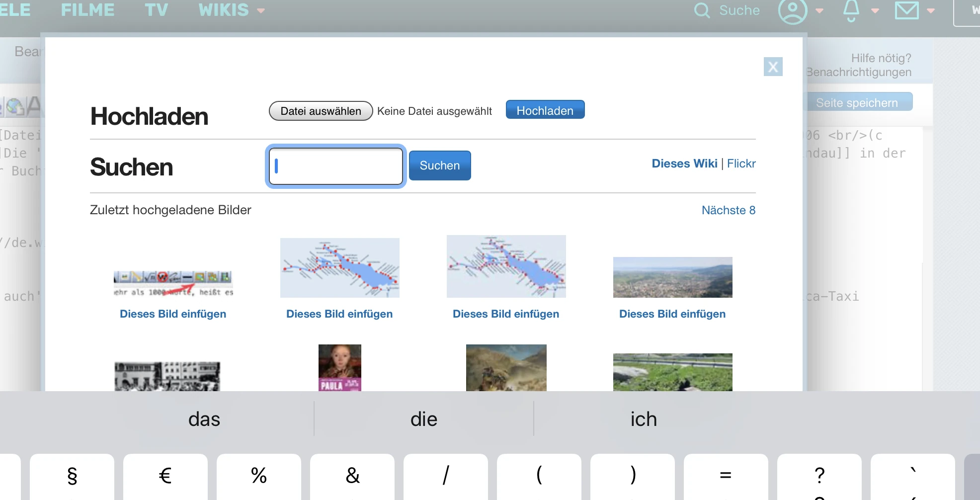Tap the 'die' keyboard suggestion

point(424,419)
